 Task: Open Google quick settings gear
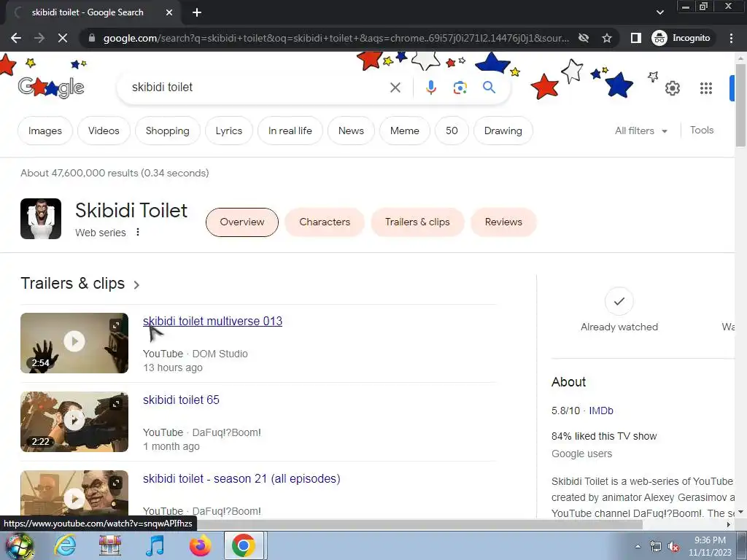[672, 88]
